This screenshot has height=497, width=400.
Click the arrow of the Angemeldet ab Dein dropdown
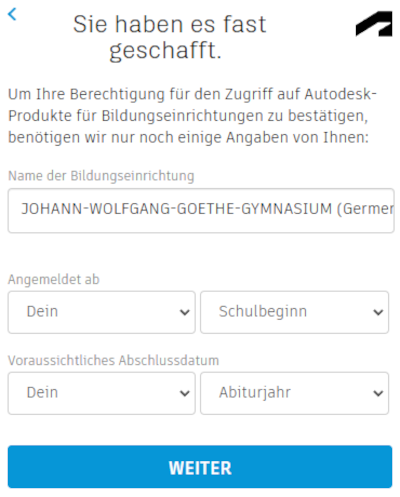pyautogui.click(x=184, y=312)
